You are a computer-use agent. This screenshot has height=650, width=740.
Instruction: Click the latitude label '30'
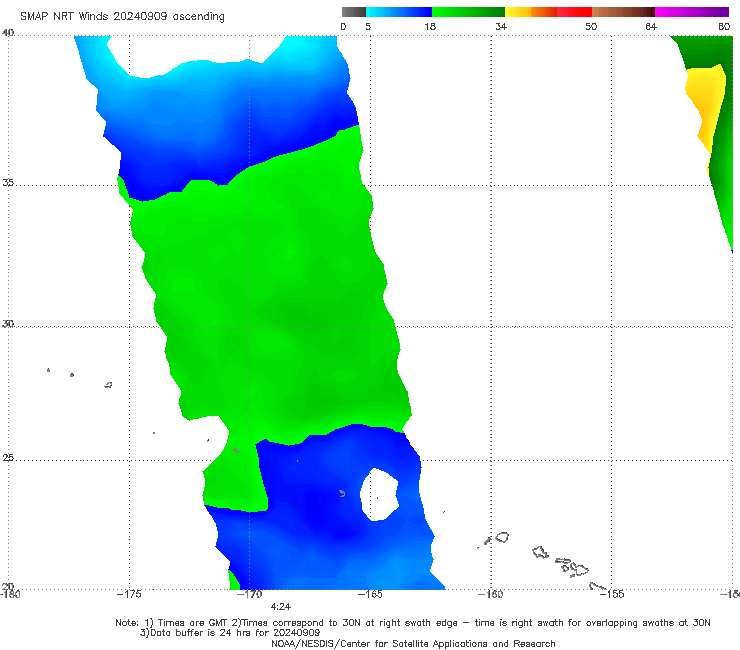(x=8, y=324)
